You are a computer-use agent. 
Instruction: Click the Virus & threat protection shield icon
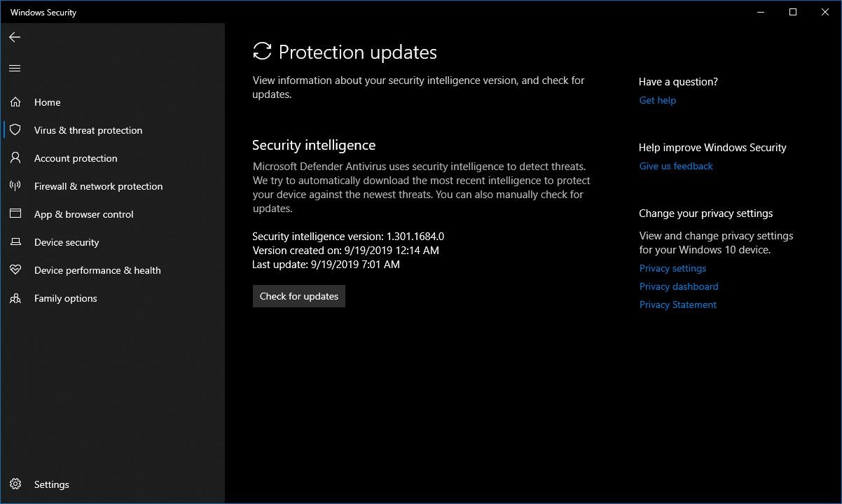(x=15, y=130)
